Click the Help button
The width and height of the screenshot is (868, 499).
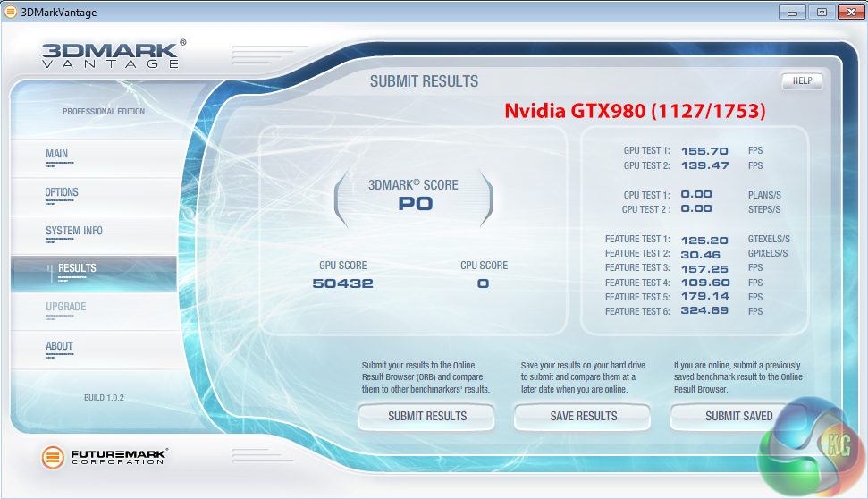(802, 80)
